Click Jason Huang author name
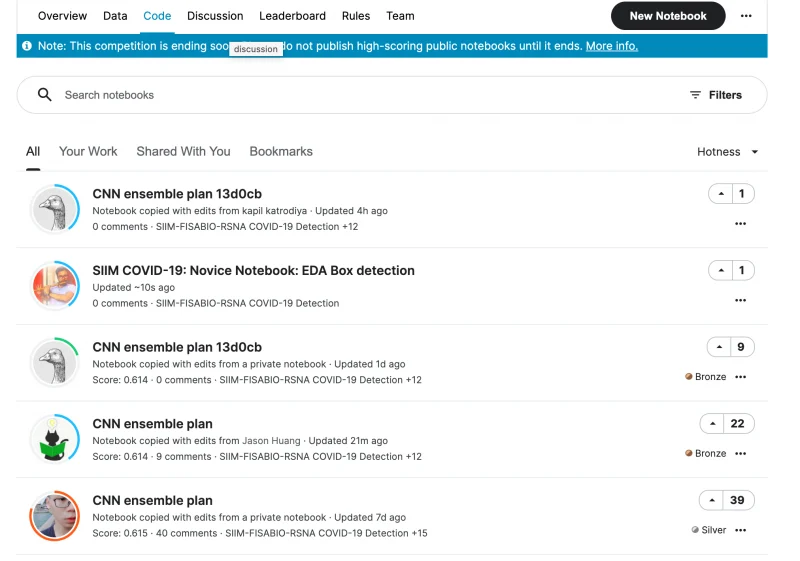800x561 pixels. pyautogui.click(x=271, y=441)
